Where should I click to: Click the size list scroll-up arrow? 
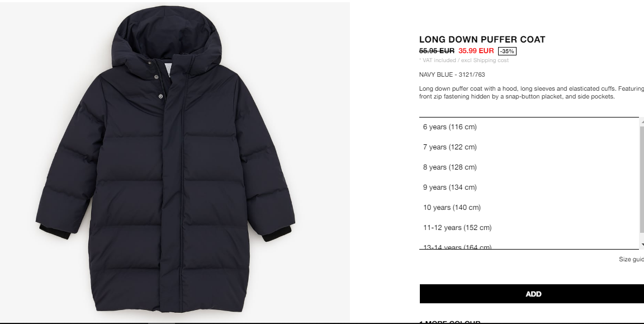642,121
